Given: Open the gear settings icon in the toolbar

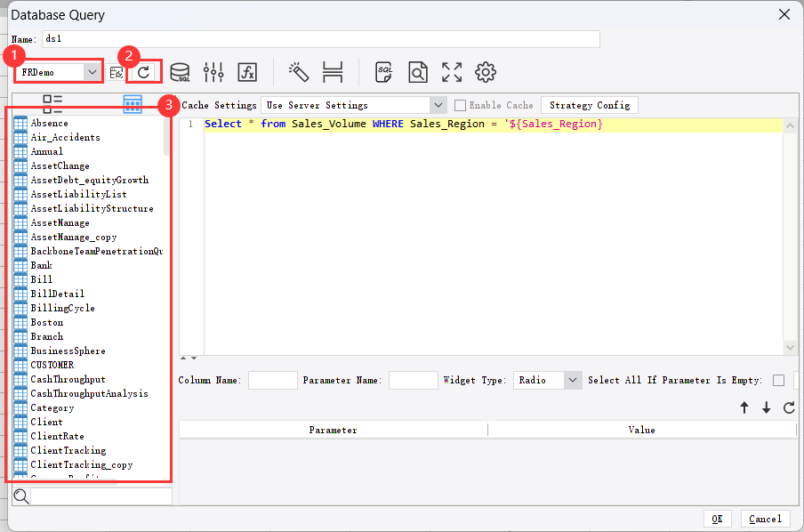Looking at the screenshot, I should (x=486, y=72).
